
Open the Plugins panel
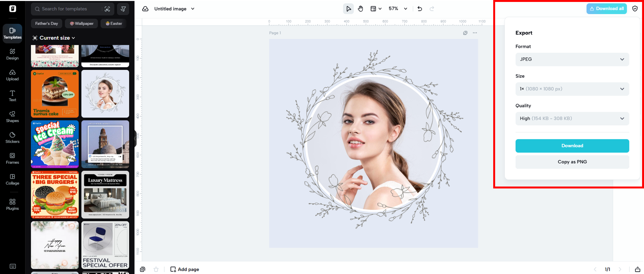[x=12, y=205]
